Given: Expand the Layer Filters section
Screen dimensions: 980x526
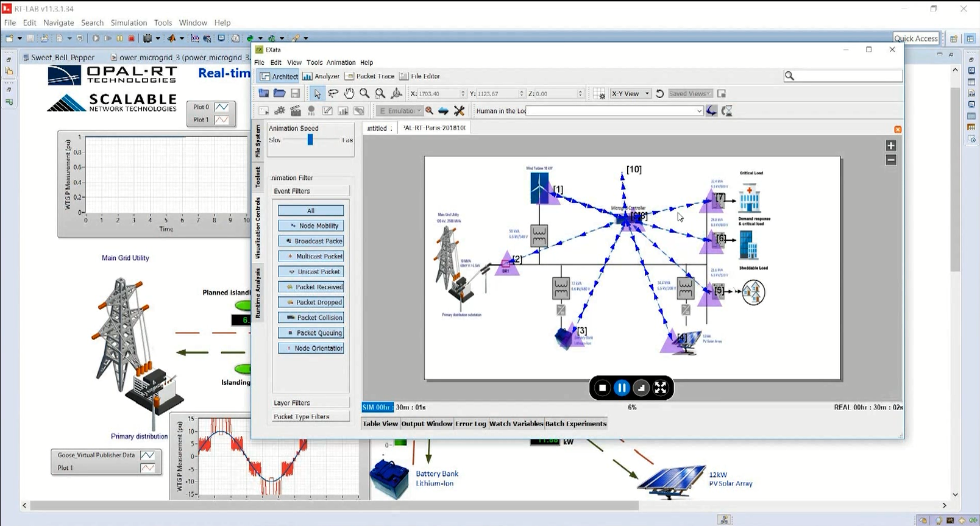Looking at the screenshot, I should click(311, 403).
